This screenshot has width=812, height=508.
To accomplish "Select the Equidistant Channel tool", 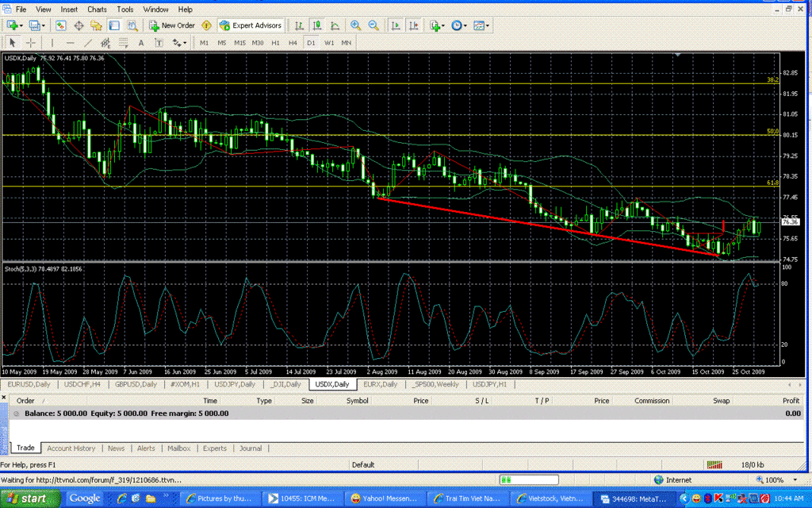I will click(x=105, y=43).
